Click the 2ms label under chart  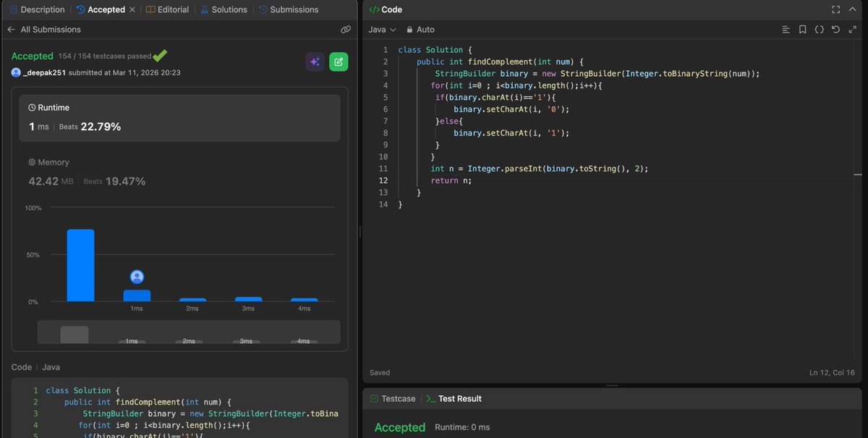[192, 308]
